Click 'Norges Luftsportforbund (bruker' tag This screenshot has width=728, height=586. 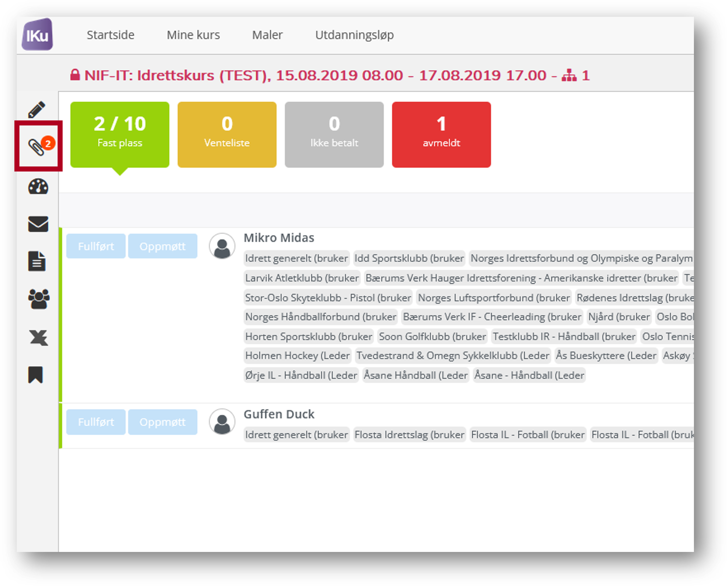click(494, 298)
